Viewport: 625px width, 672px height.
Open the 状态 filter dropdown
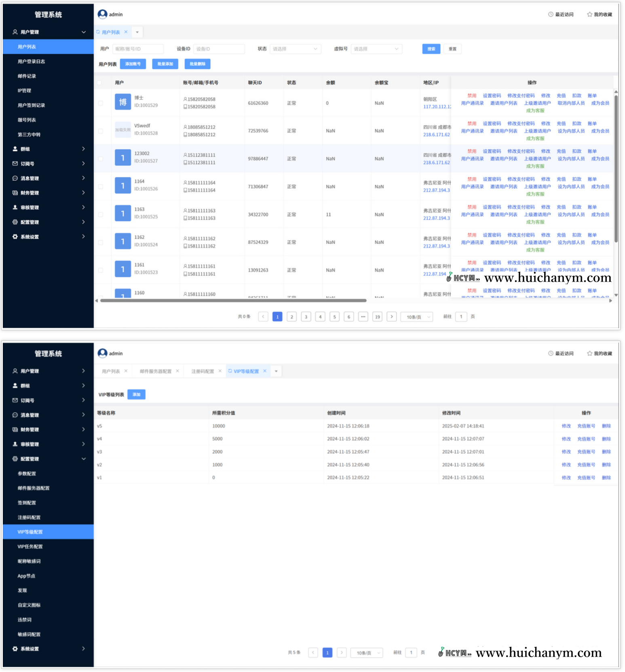coord(295,49)
